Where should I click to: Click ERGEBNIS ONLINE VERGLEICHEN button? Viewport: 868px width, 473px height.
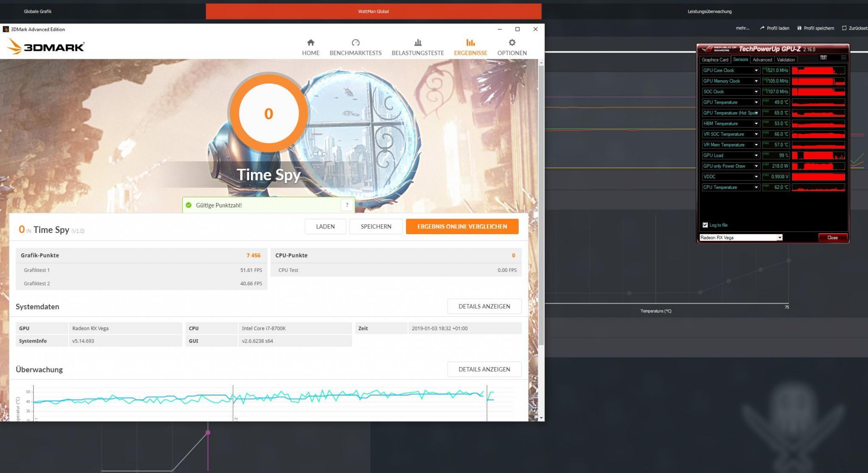(462, 226)
